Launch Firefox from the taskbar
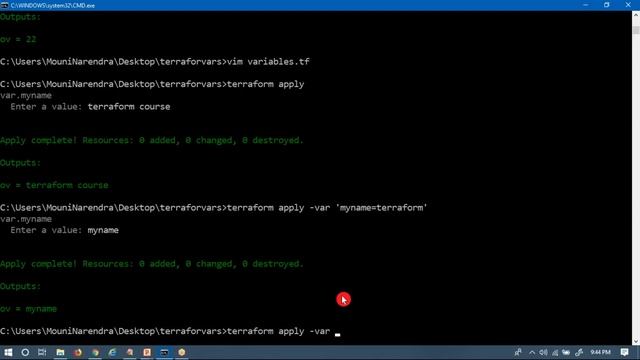This screenshot has width=640, height=360. tap(78, 352)
